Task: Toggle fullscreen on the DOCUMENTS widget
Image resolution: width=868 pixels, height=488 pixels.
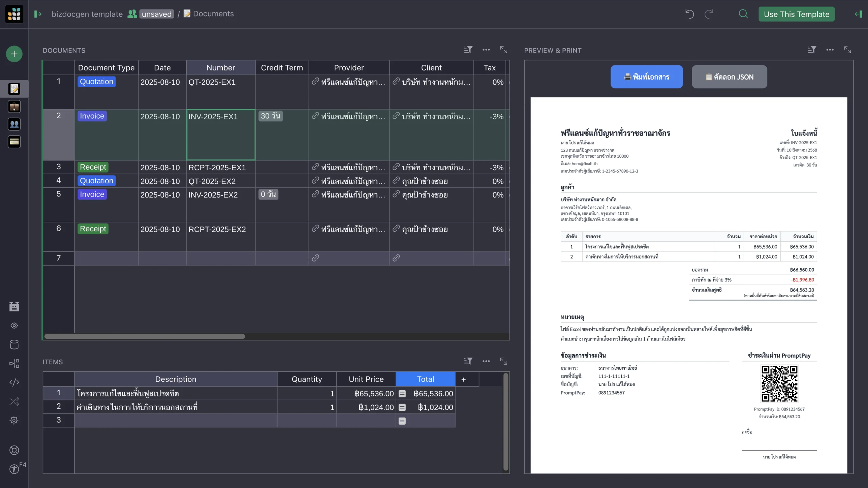Action: [x=503, y=50]
